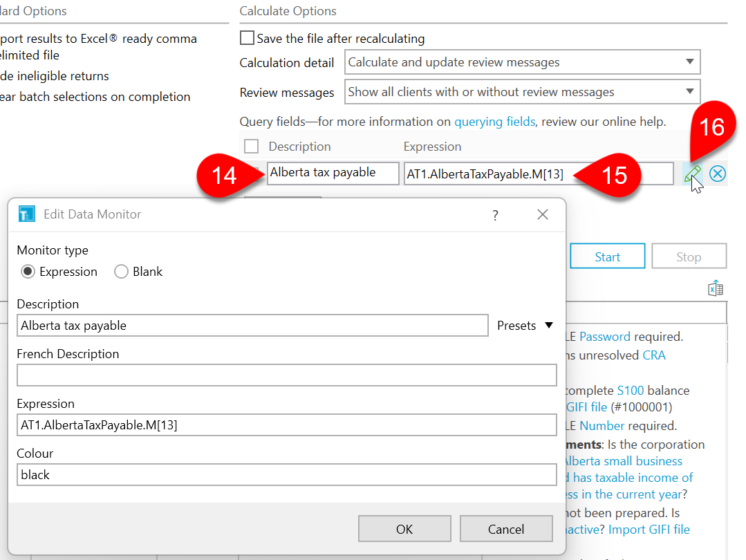Click the Colour input field

point(287,474)
